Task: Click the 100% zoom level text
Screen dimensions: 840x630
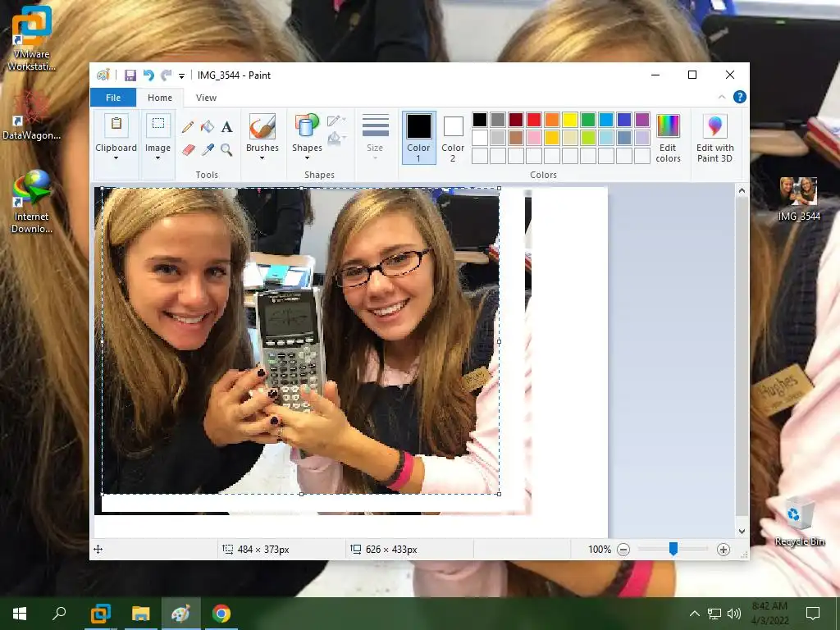Action: click(600, 549)
